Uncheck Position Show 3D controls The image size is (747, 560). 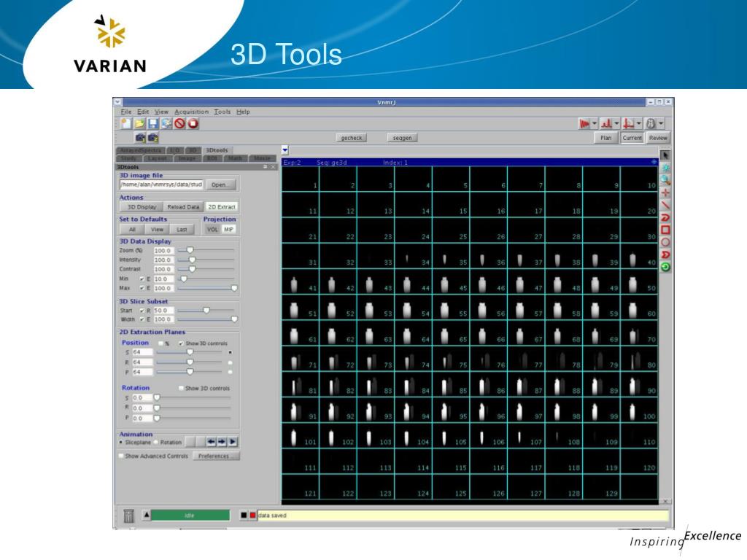tap(181, 343)
